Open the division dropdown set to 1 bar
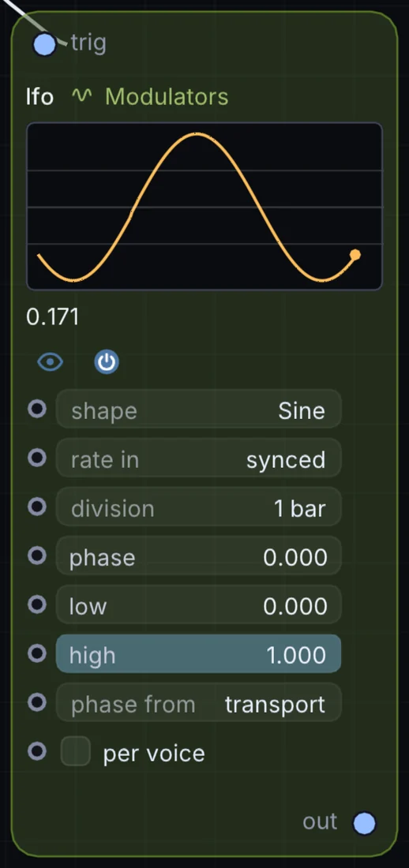409x868 pixels. pos(198,507)
